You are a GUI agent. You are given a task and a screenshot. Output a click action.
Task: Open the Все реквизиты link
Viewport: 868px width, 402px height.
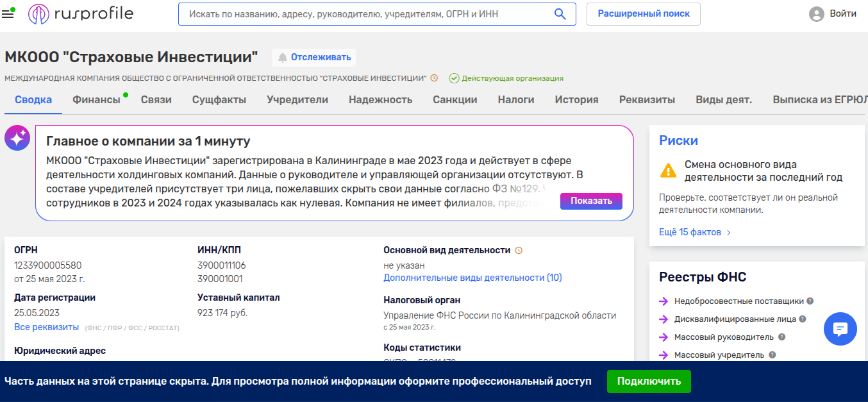coord(46,328)
